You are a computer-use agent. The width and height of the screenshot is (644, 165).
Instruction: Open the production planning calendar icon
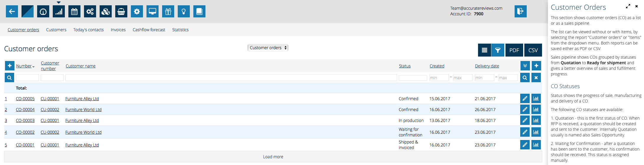pyautogui.click(x=74, y=11)
